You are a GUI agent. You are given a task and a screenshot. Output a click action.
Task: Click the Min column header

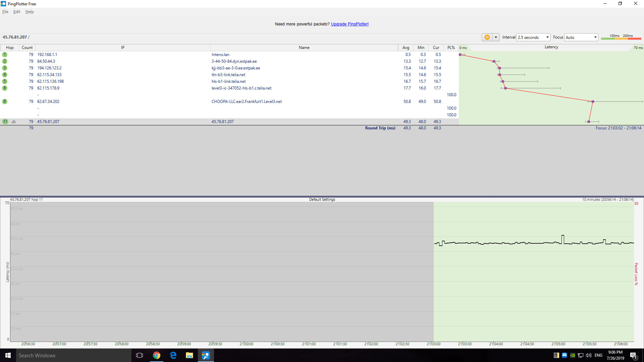coord(421,48)
